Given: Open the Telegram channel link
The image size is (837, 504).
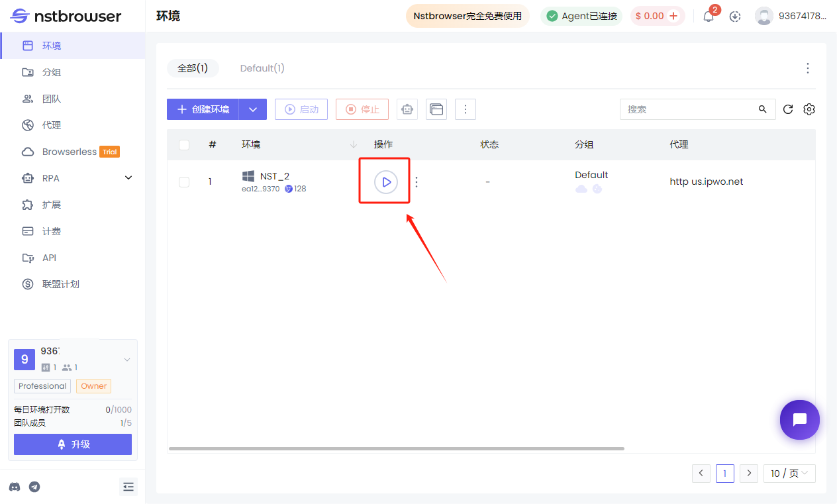Looking at the screenshot, I should [x=34, y=487].
